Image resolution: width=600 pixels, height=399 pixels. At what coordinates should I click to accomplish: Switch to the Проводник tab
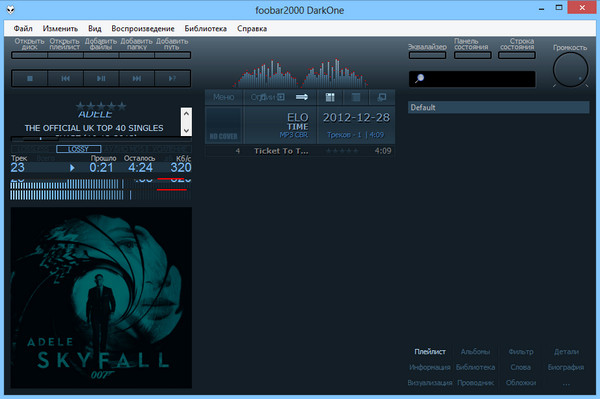pyautogui.click(x=475, y=383)
